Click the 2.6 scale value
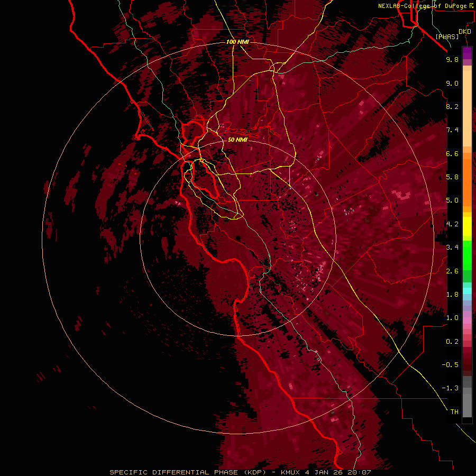 tap(452, 271)
